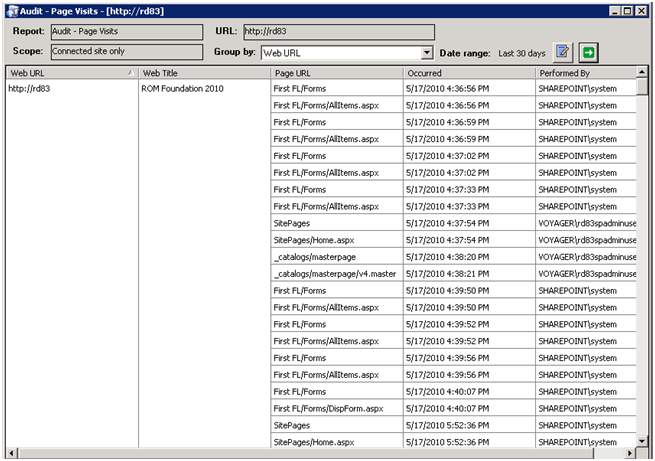Select the _catalogs/masterpage Page URL cell
The width and height of the screenshot is (655, 461).
click(337, 257)
